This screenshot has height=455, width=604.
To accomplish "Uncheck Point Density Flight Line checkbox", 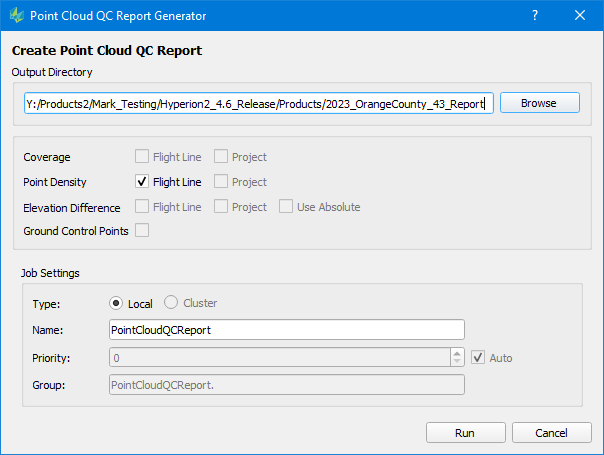I will point(142,182).
